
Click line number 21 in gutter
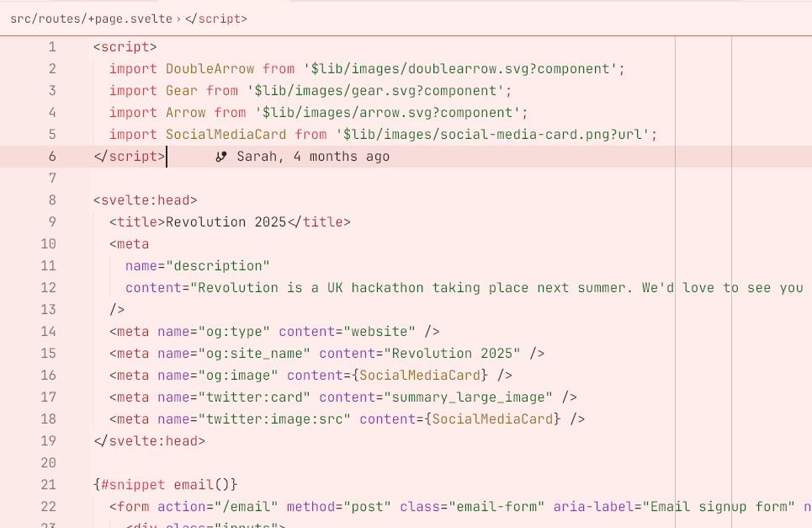coord(48,484)
